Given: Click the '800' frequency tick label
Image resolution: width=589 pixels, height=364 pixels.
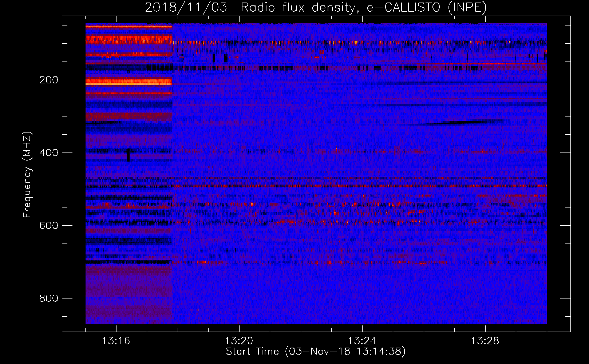Looking at the screenshot, I should (x=48, y=298).
